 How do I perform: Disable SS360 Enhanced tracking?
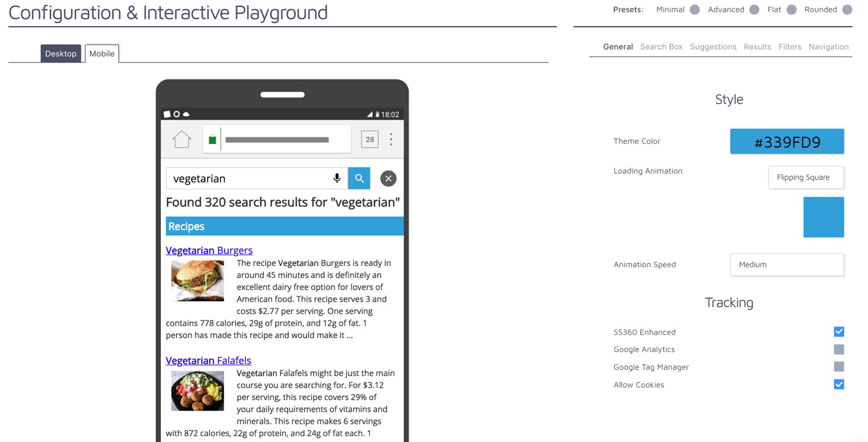(839, 331)
